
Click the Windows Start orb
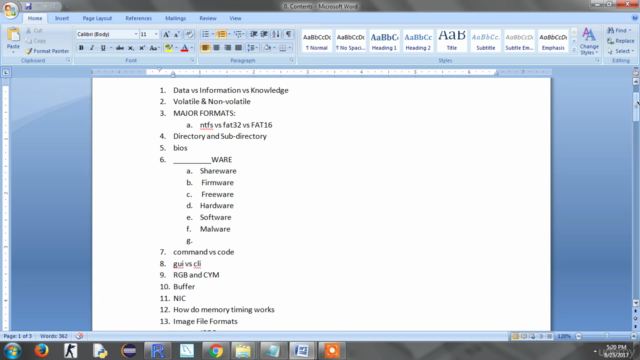[x=12, y=351]
